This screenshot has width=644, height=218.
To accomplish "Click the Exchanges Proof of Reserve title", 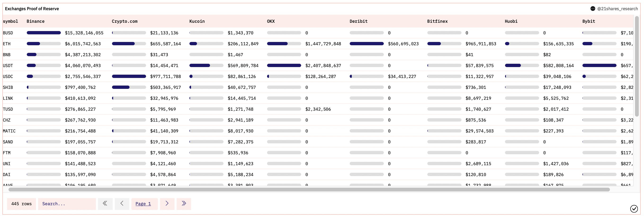I will point(32,9).
